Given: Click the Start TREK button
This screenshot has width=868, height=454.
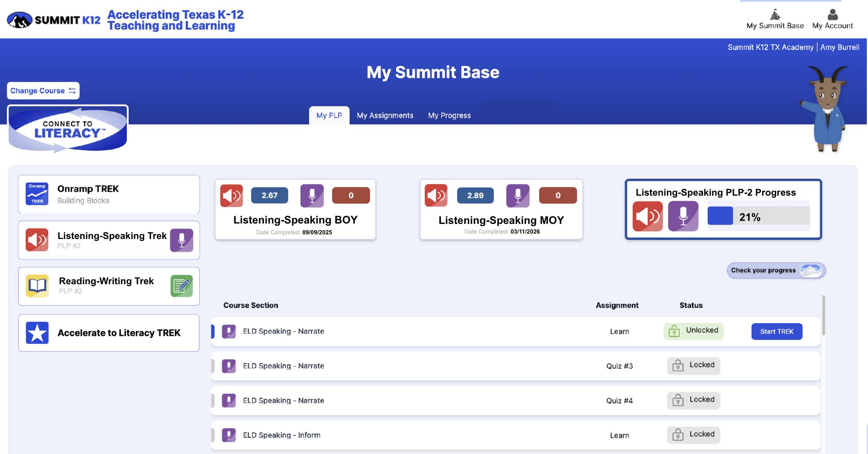Looking at the screenshot, I should (777, 331).
